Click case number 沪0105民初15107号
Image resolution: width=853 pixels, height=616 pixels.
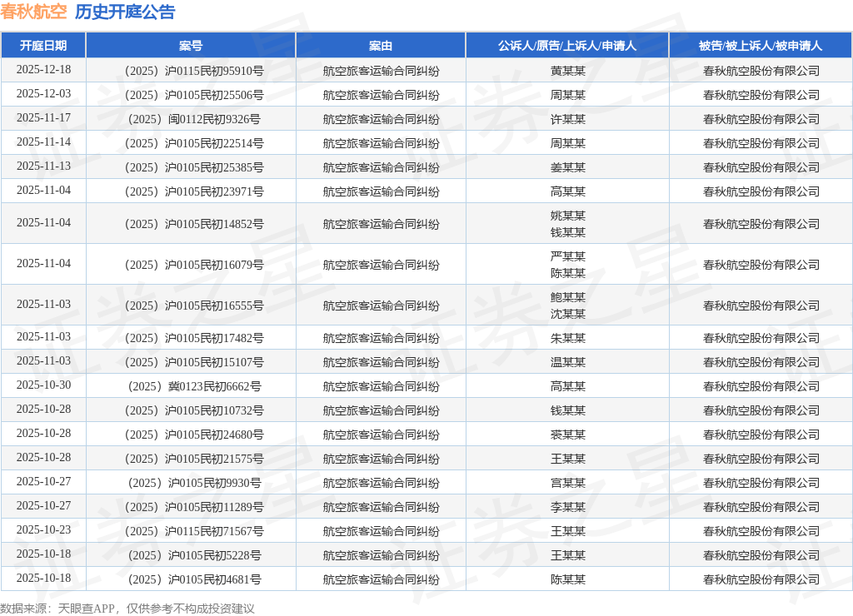click(194, 362)
